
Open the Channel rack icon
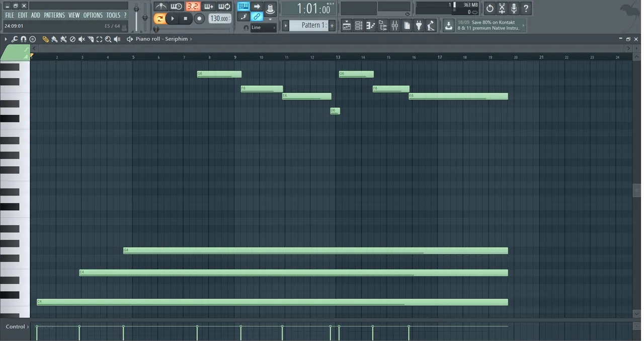[359, 25]
